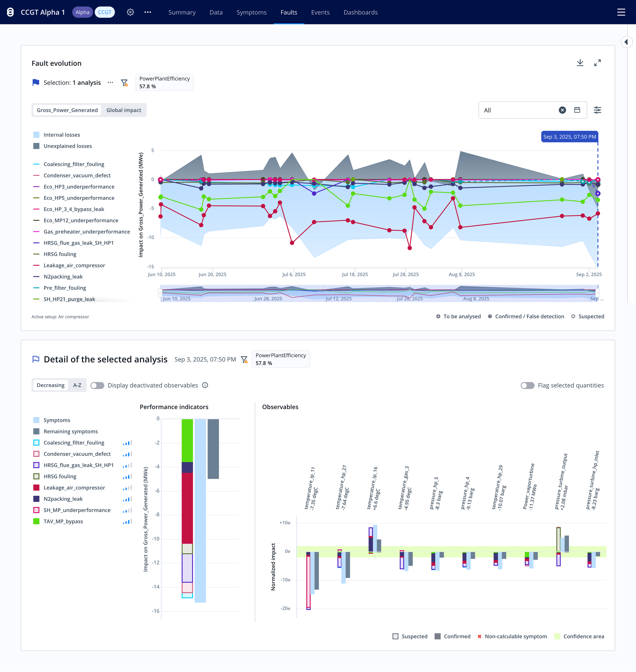Click the timeline range slider left handle
Screen dimensions: 636x672
click(160, 293)
